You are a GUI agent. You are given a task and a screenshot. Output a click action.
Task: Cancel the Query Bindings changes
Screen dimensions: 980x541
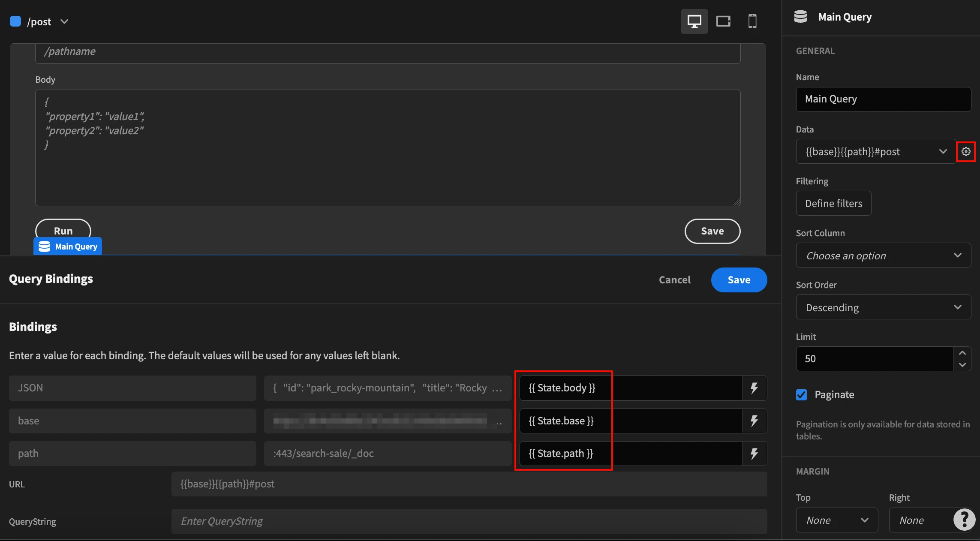click(675, 280)
